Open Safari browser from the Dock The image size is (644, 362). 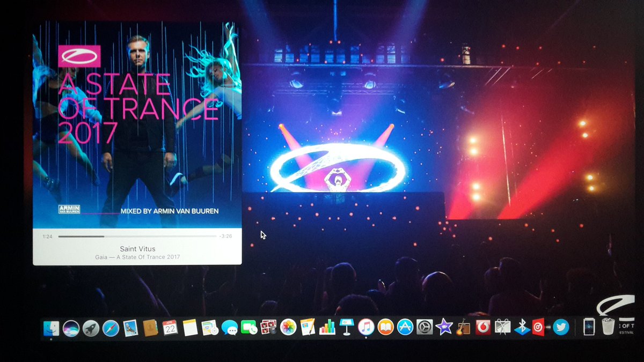point(111,328)
